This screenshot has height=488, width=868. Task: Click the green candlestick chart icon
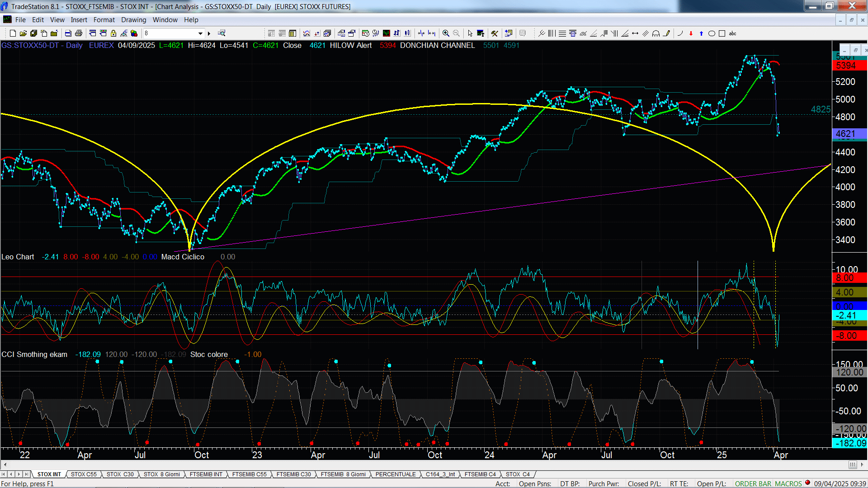pos(387,33)
